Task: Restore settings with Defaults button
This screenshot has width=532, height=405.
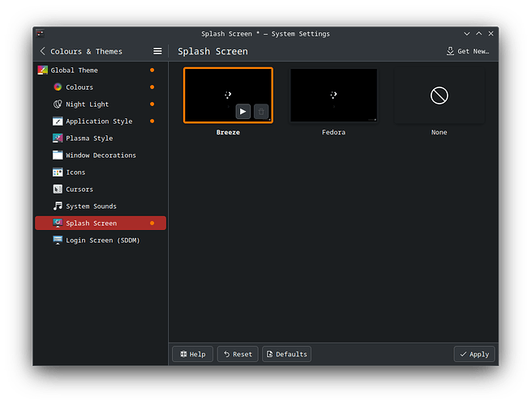Action: tap(287, 354)
